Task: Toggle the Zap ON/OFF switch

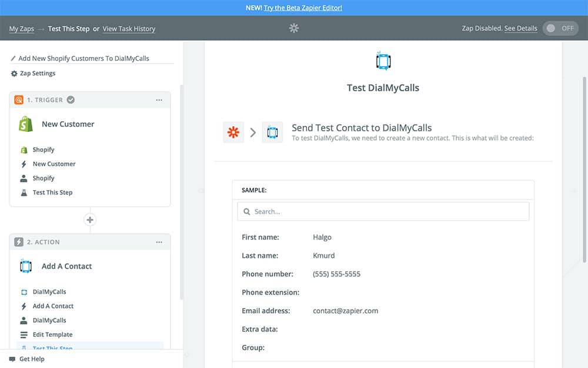Action: tap(560, 28)
